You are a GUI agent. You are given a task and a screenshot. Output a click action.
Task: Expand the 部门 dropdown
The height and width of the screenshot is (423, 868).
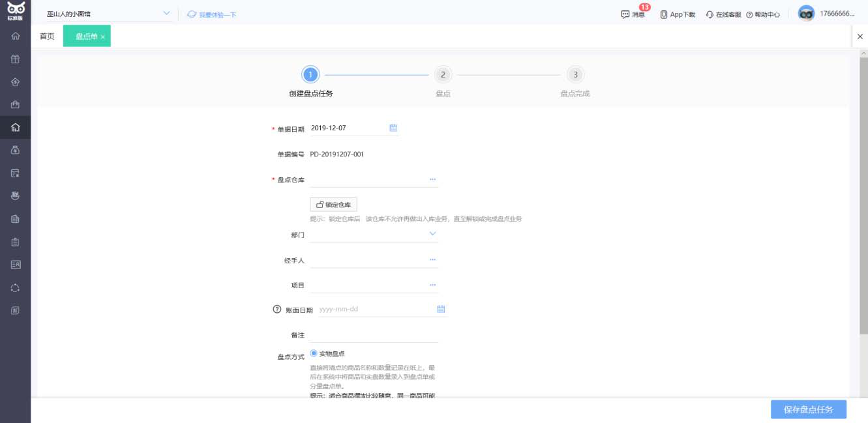(432, 233)
